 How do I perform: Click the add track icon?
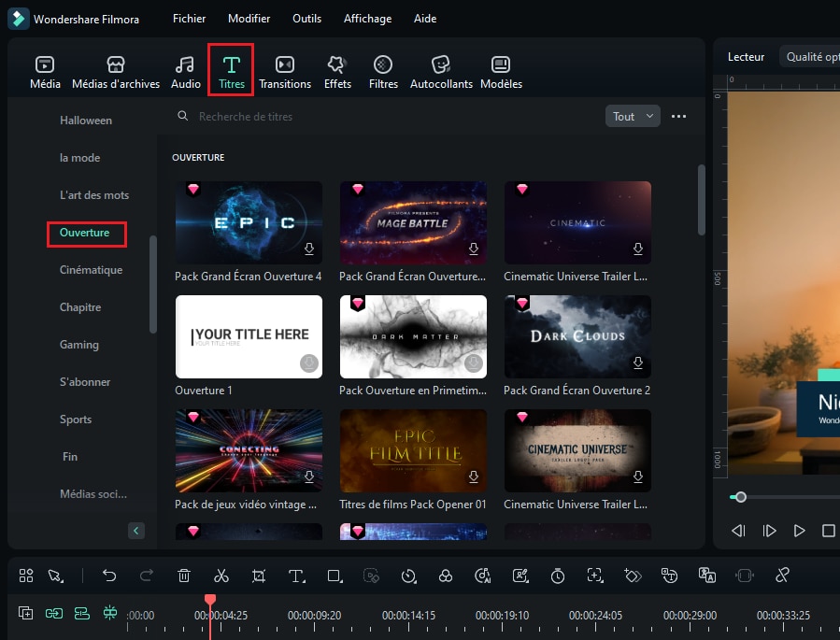pyautogui.click(x=26, y=613)
